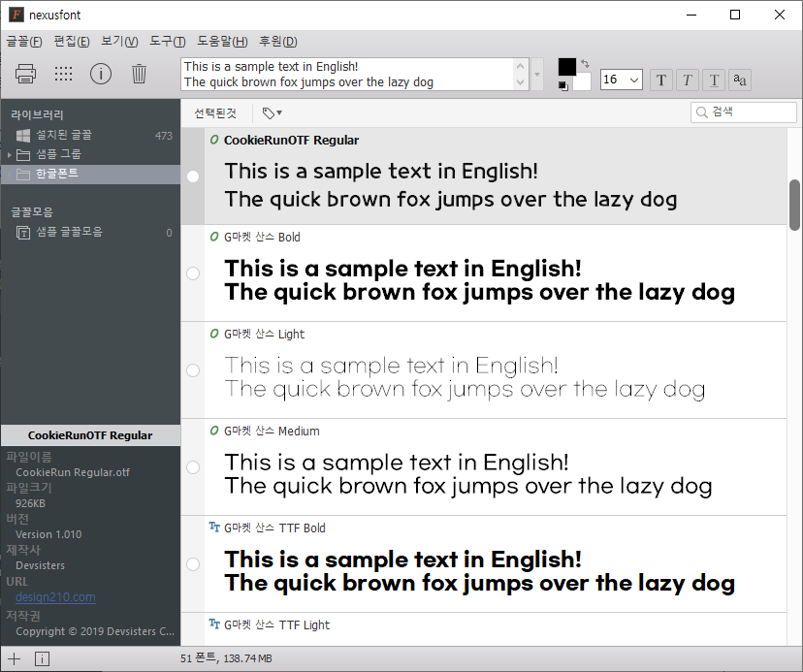This screenshot has height=672, width=803.
Task: Expand the 샘플 그룹 tree folder
Action: (x=10, y=155)
